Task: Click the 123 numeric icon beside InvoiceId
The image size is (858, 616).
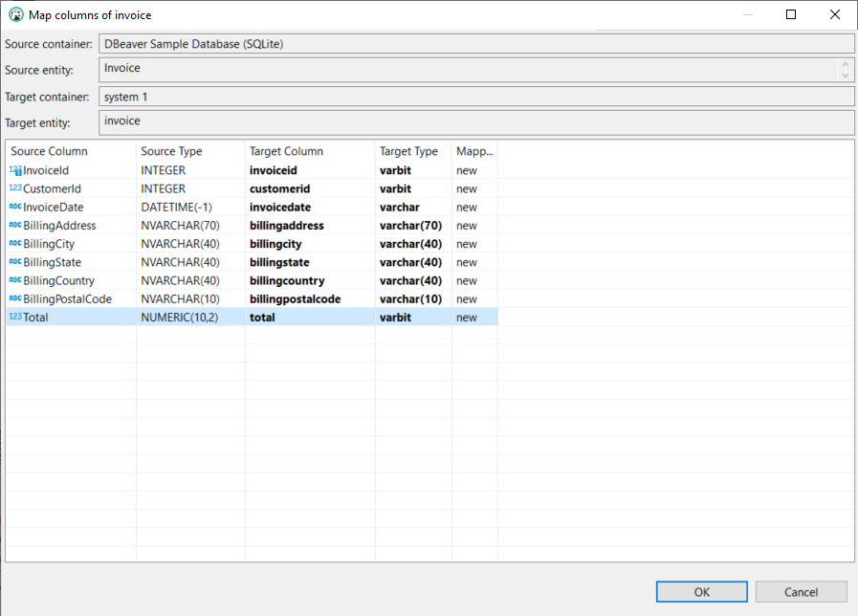Action: point(14,170)
